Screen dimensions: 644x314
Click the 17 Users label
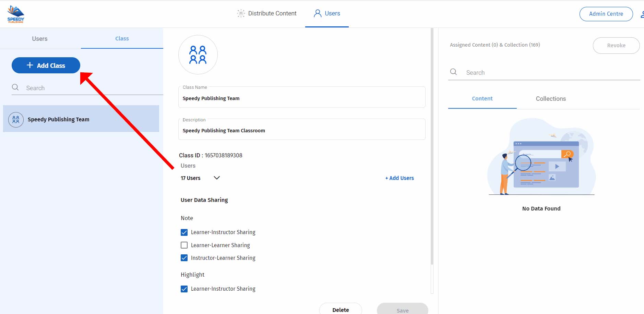point(191,178)
